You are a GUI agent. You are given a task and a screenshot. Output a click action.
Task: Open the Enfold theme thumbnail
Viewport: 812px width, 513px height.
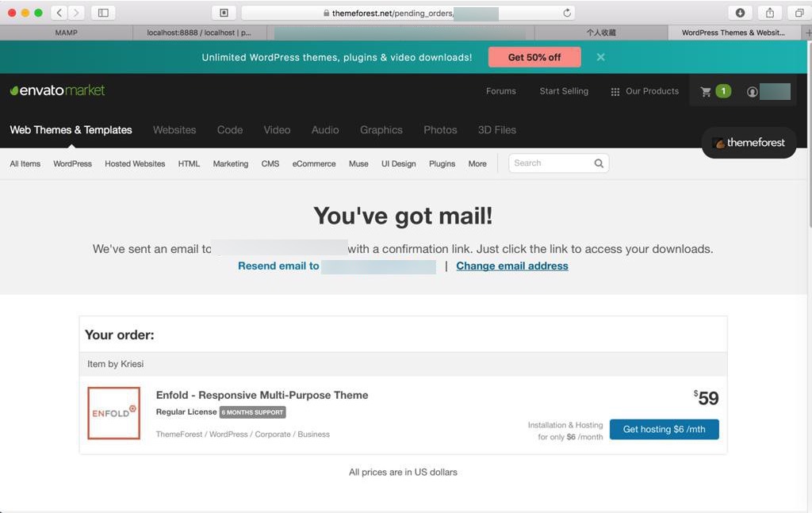tap(114, 413)
